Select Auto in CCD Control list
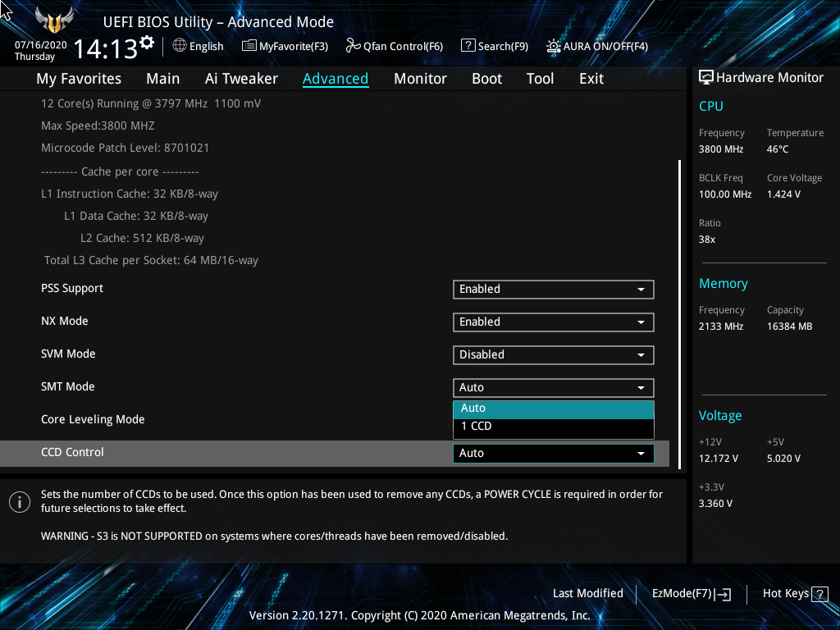Image resolution: width=840 pixels, height=630 pixels. [x=554, y=409]
